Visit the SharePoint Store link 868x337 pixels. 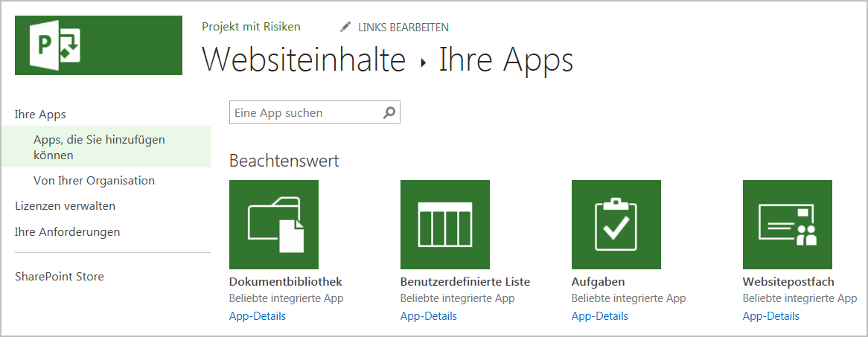click(x=60, y=277)
